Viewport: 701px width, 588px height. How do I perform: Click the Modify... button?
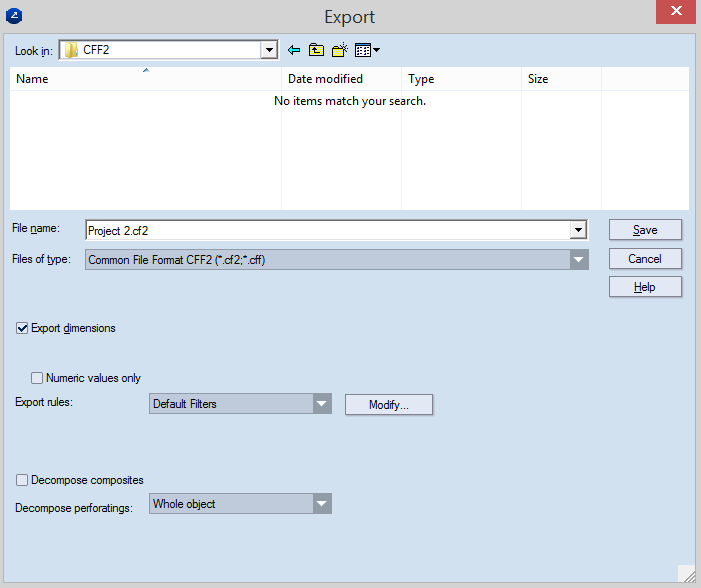pos(388,404)
